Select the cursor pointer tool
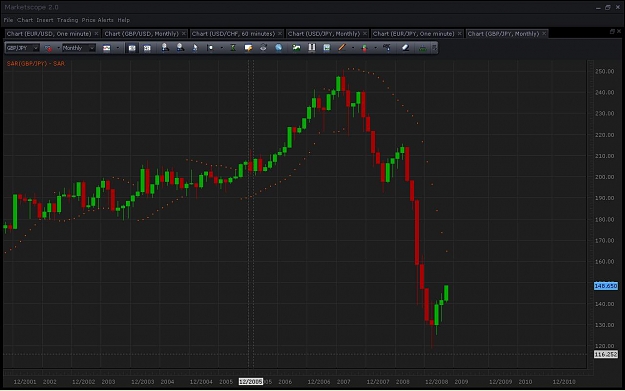 [x=195, y=48]
